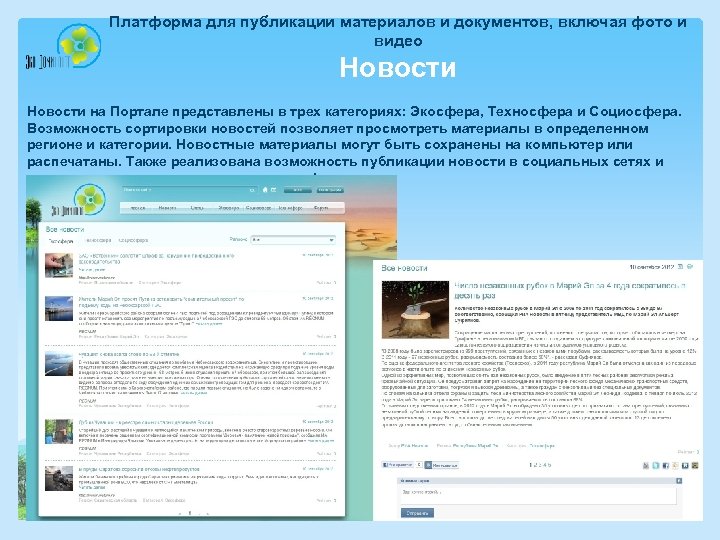Viewport: 720px width, 540px height.
Task: Click thumbnail of hand holding money
Action: click(59, 265)
